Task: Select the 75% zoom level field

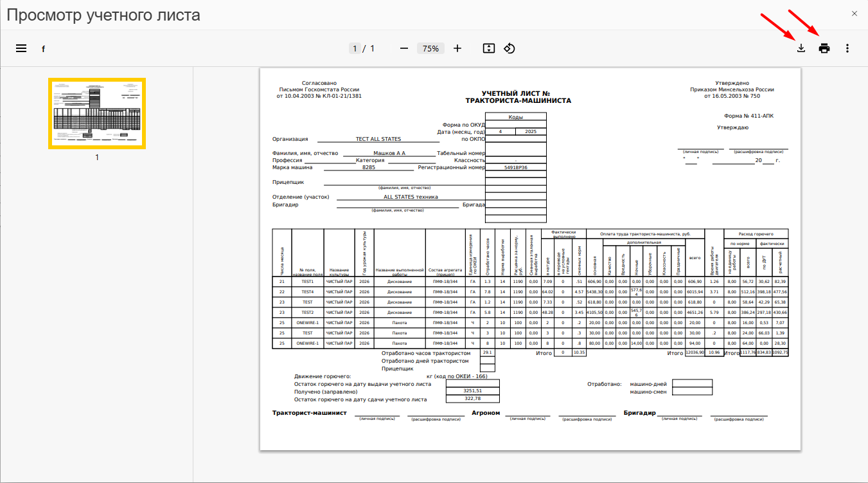Action: pos(430,48)
